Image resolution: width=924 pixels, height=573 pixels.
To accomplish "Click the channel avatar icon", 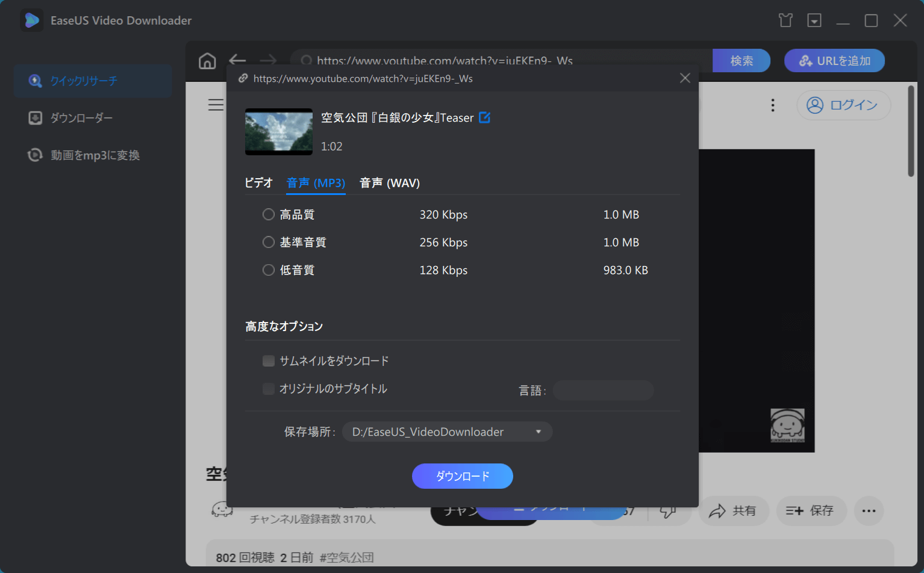I will tap(222, 509).
